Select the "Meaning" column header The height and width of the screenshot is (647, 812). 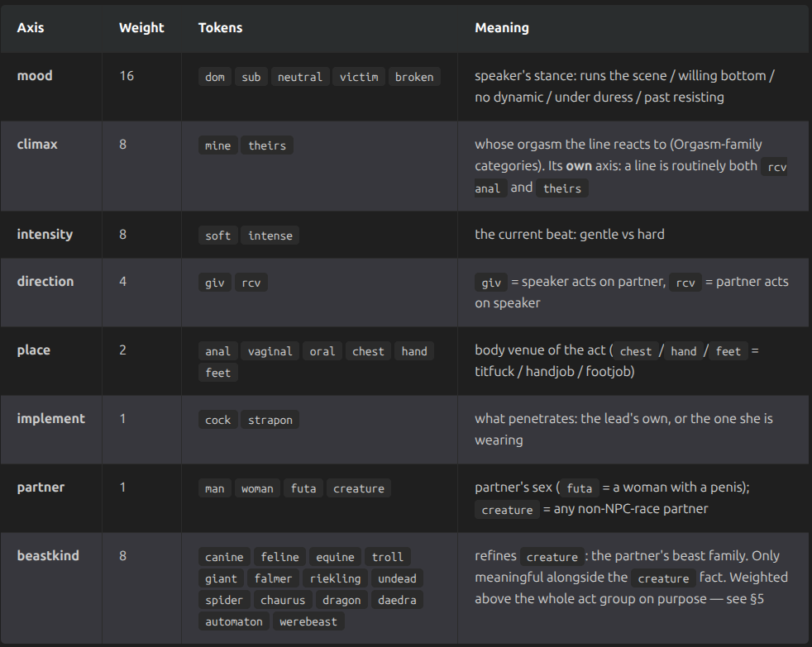pos(502,28)
